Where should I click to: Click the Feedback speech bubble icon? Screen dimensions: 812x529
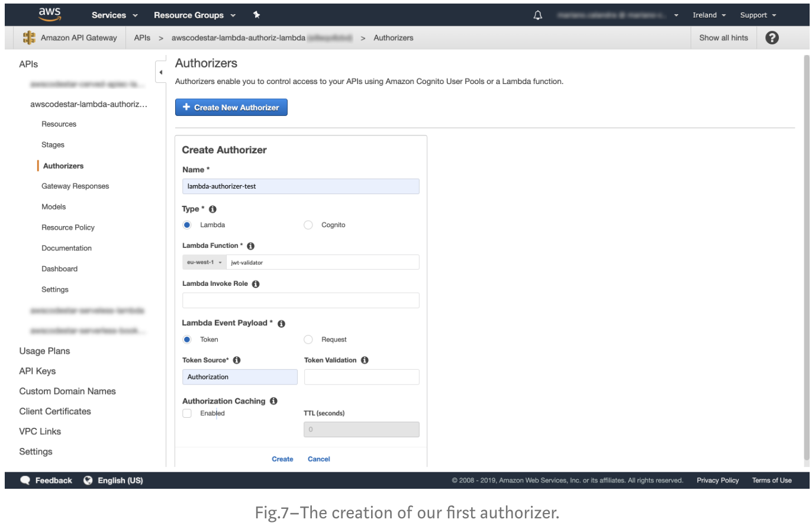25,480
